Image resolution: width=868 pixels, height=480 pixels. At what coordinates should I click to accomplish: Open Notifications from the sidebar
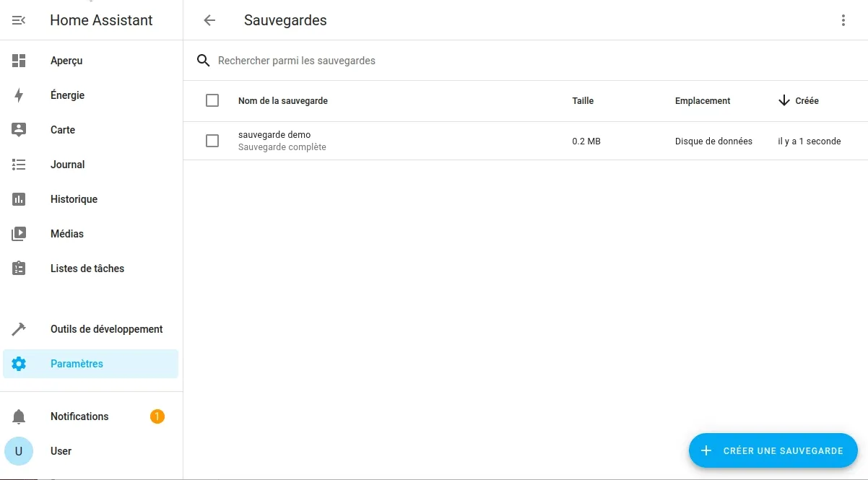79,416
